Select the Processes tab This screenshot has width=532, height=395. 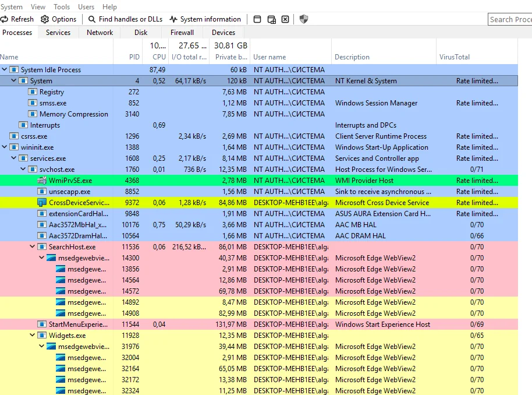(17, 33)
